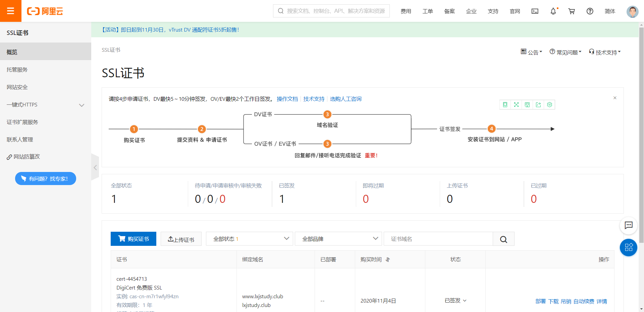Viewport: 644px width, 312px height.
Task: Open the 操作文档 link
Action: pyautogui.click(x=287, y=99)
